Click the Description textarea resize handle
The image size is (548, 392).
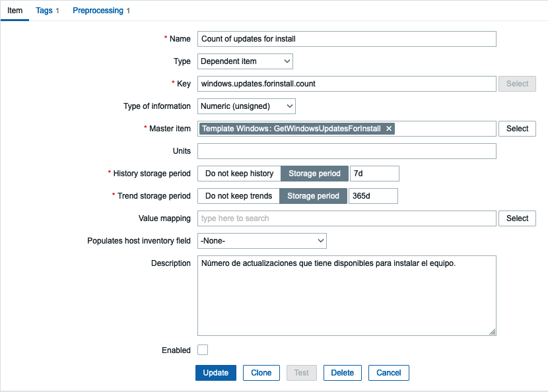pos(493,332)
